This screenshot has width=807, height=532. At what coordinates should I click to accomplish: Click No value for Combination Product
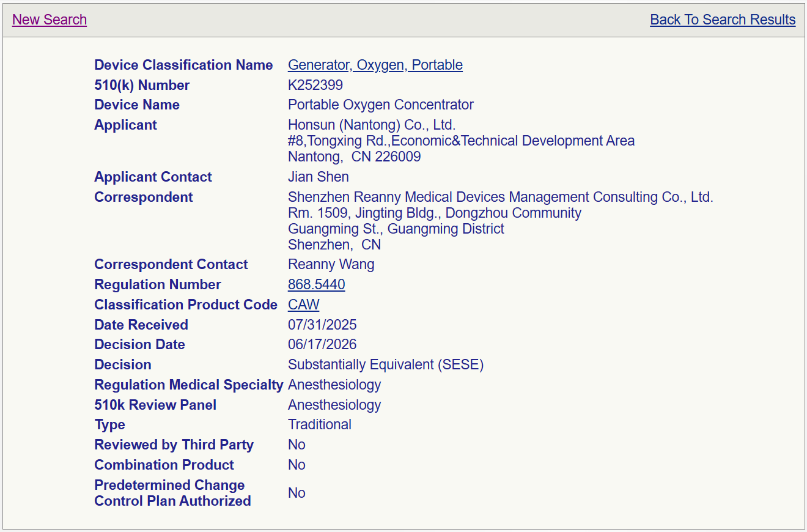tap(297, 465)
